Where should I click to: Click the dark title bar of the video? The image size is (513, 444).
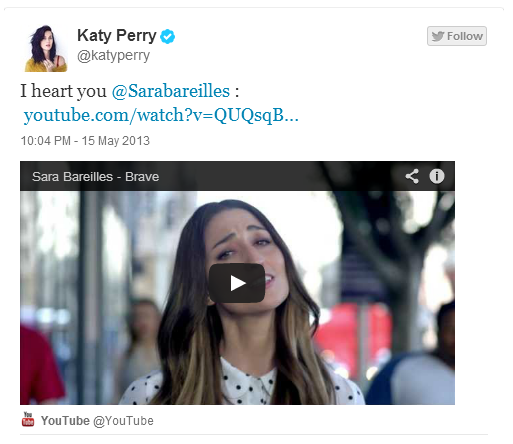[237, 176]
